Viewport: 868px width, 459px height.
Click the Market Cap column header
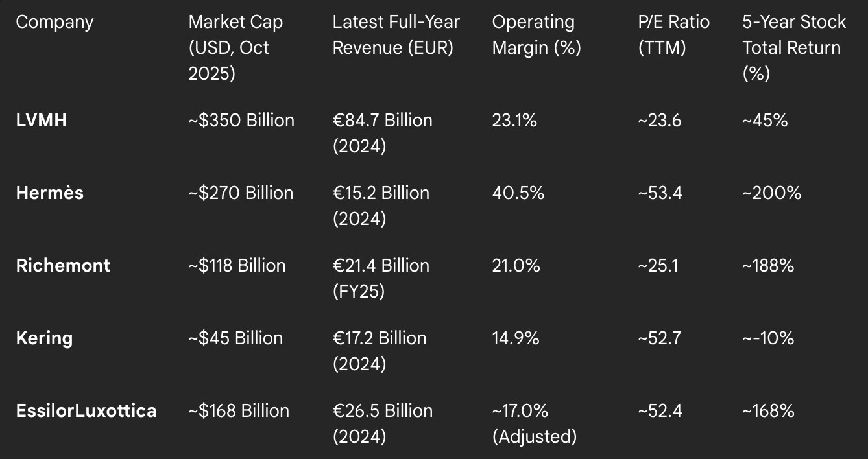click(235, 47)
